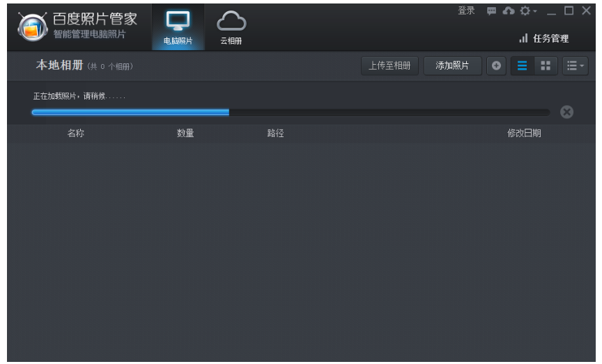Click the 本地相册 heading
The width and height of the screenshot is (602, 364).
coord(59,65)
